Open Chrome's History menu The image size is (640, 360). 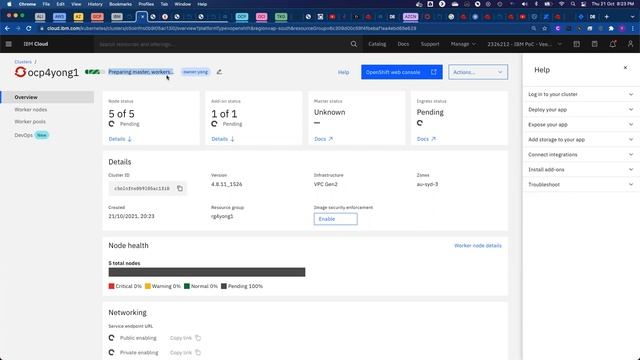coord(95,4)
